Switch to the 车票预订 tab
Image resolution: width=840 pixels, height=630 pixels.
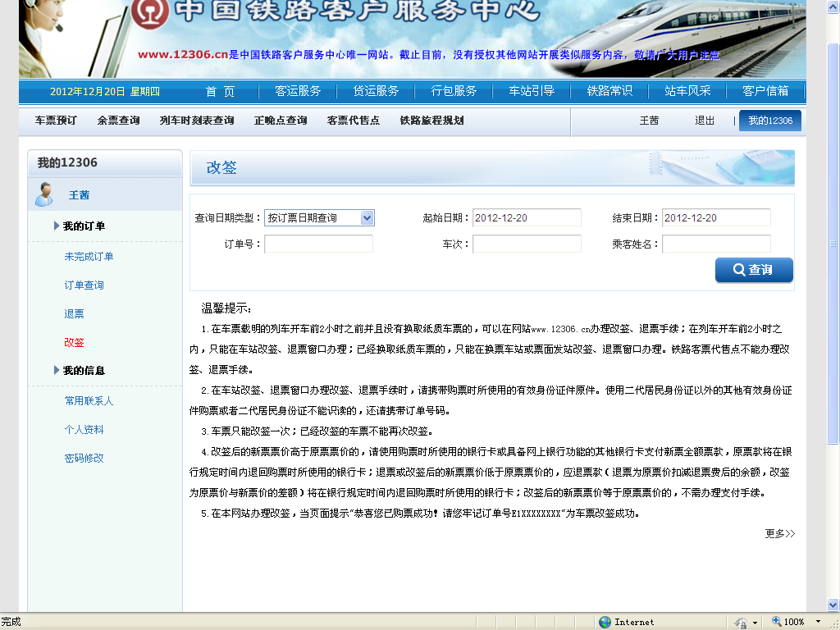click(x=56, y=121)
